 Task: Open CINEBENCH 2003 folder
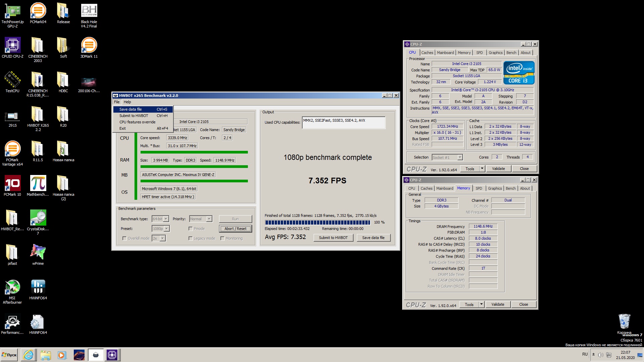point(38,50)
